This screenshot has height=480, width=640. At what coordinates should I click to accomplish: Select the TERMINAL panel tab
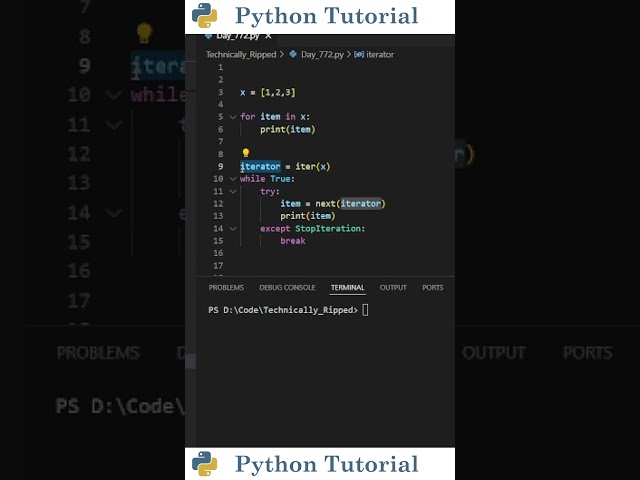point(347,287)
